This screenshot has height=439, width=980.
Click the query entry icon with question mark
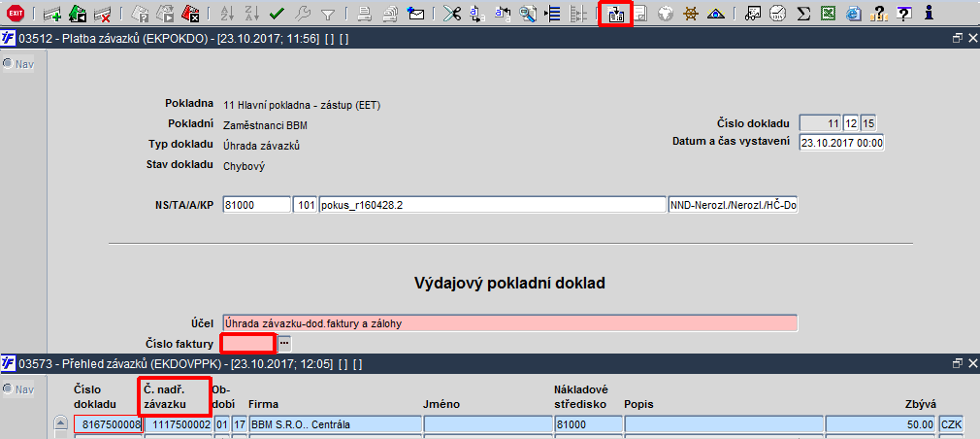[x=141, y=14]
